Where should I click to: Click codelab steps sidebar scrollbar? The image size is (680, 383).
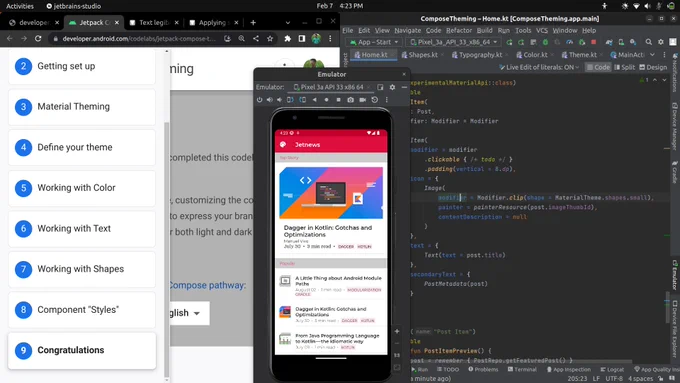pos(167,249)
